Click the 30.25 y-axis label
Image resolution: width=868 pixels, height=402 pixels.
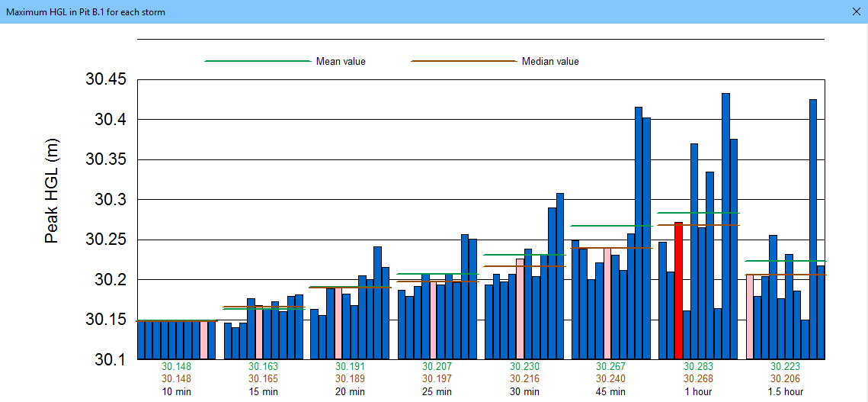pyautogui.click(x=106, y=240)
